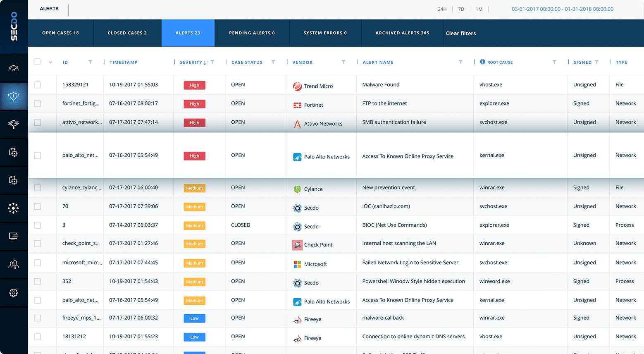Click the users group icon in sidebar
Screen dimensions: 644x354
click(14, 265)
